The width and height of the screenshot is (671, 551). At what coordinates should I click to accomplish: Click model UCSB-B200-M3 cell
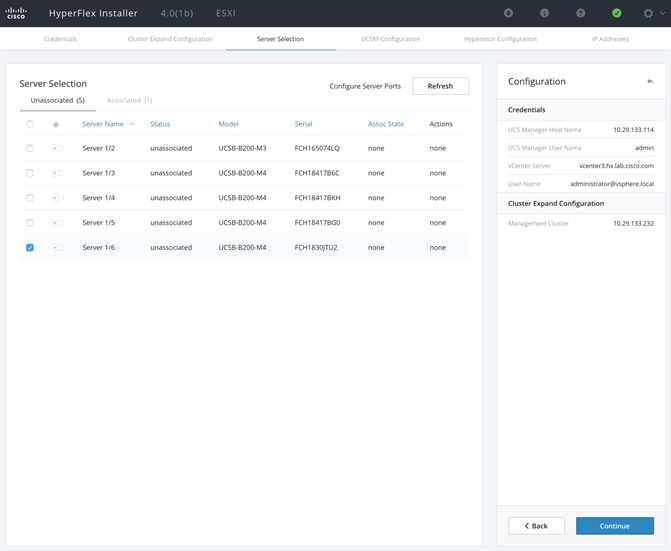click(x=242, y=148)
